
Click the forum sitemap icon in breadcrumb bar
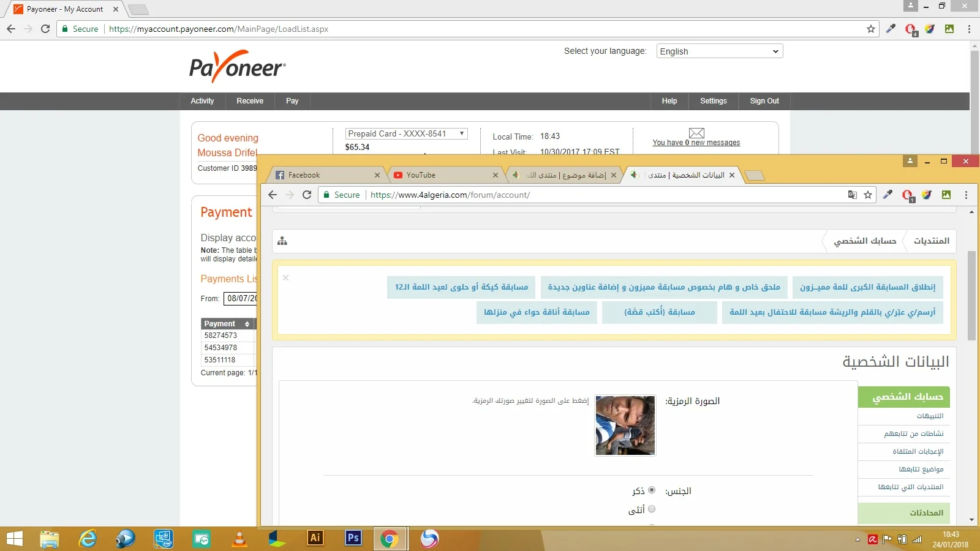282,241
